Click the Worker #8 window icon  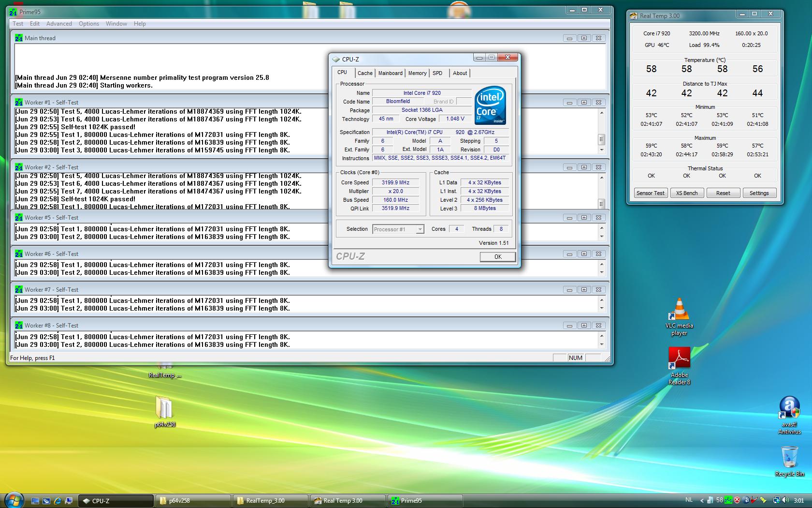pyautogui.click(x=19, y=325)
